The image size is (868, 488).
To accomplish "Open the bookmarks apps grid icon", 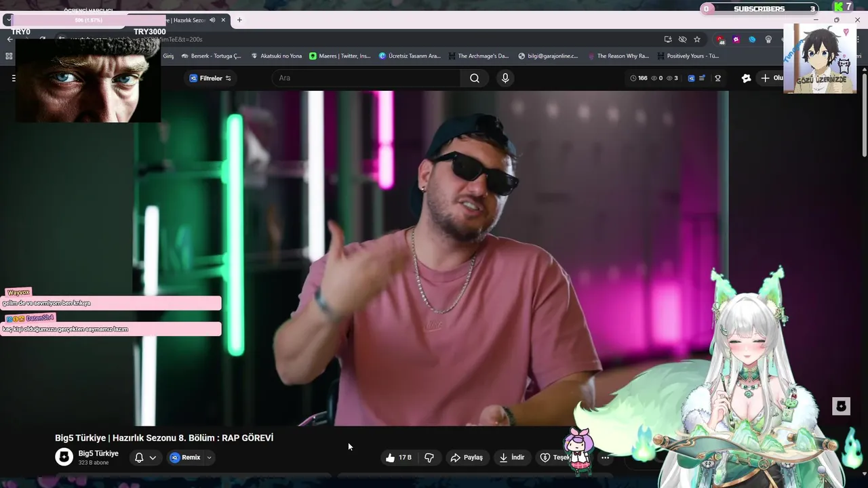I will [9, 56].
